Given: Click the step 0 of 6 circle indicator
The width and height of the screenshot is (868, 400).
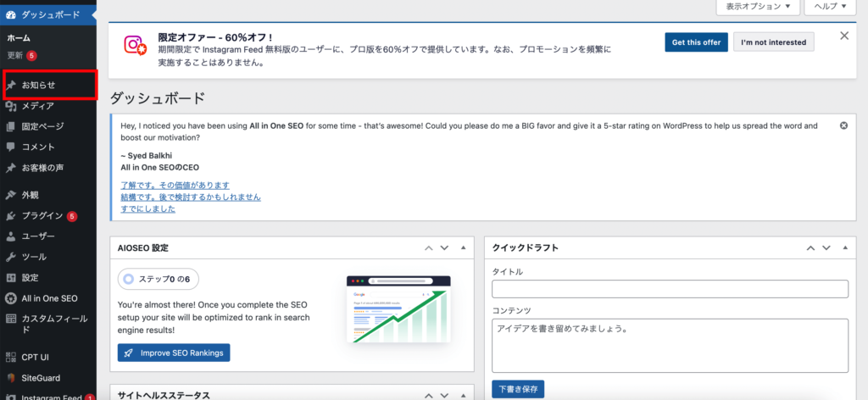Looking at the screenshot, I should coord(129,280).
